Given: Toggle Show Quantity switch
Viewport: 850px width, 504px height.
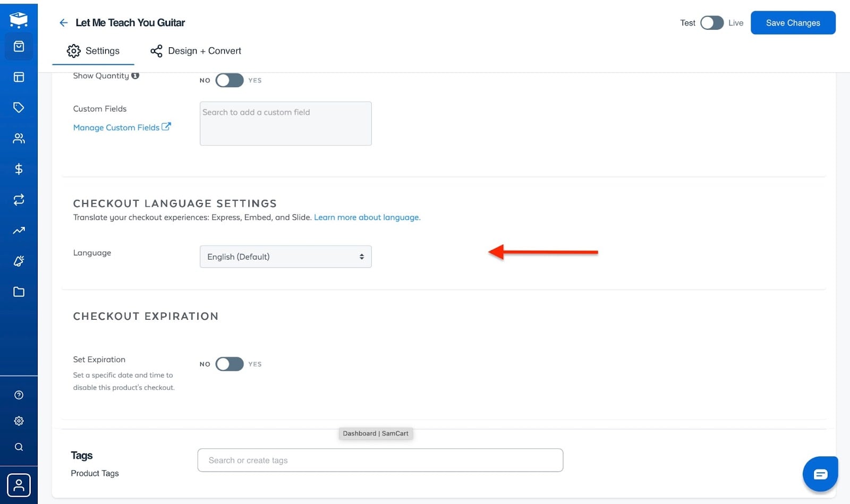Looking at the screenshot, I should click(229, 80).
